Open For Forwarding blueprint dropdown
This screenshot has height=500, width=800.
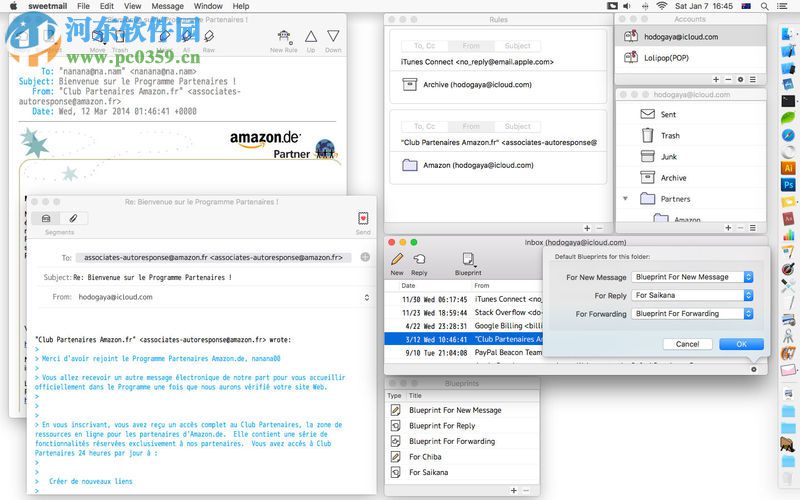pyautogui.click(x=692, y=314)
